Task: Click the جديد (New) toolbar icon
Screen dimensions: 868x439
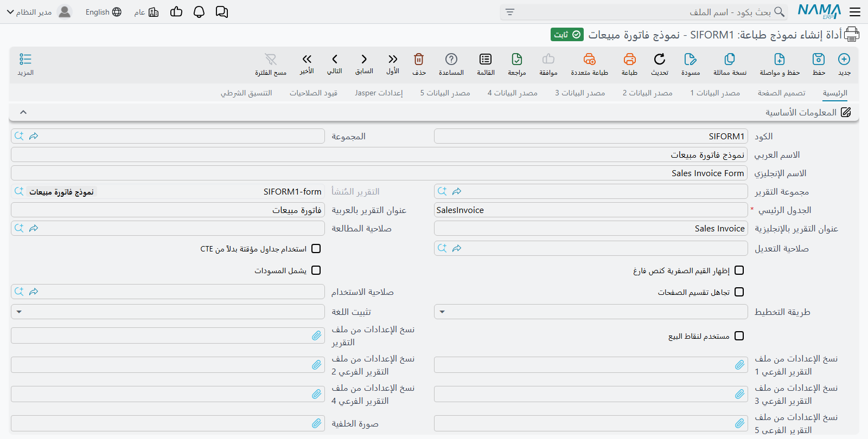Action: coord(844,59)
